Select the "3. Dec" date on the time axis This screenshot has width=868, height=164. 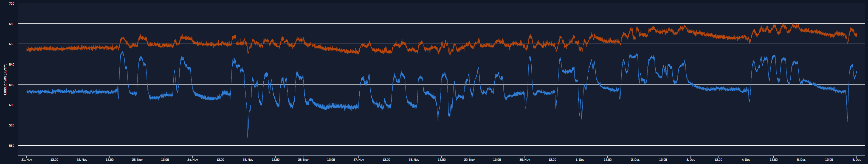coord(691,160)
